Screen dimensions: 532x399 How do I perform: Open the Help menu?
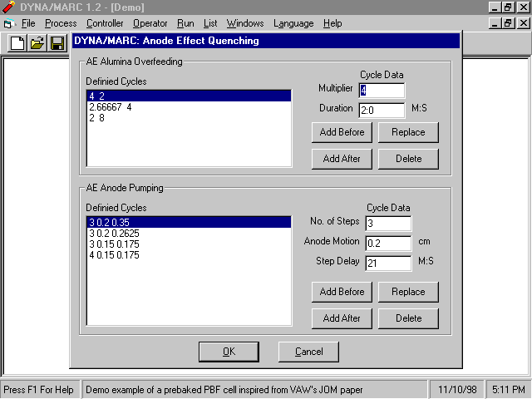point(332,23)
